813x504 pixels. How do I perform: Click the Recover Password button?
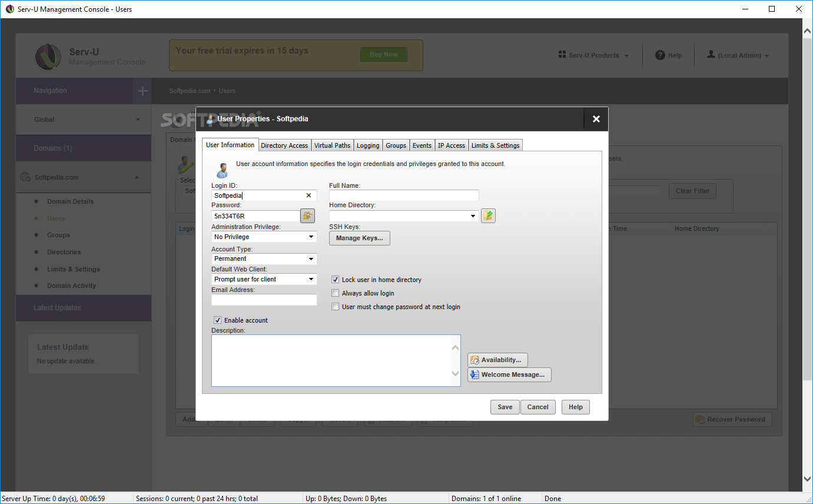pyautogui.click(x=732, y=419)
